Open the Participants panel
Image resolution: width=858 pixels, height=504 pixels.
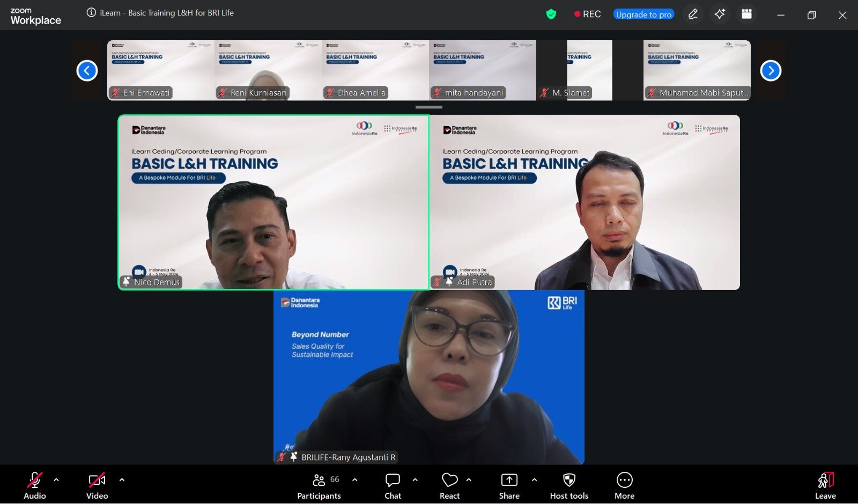tap(319, 486)
